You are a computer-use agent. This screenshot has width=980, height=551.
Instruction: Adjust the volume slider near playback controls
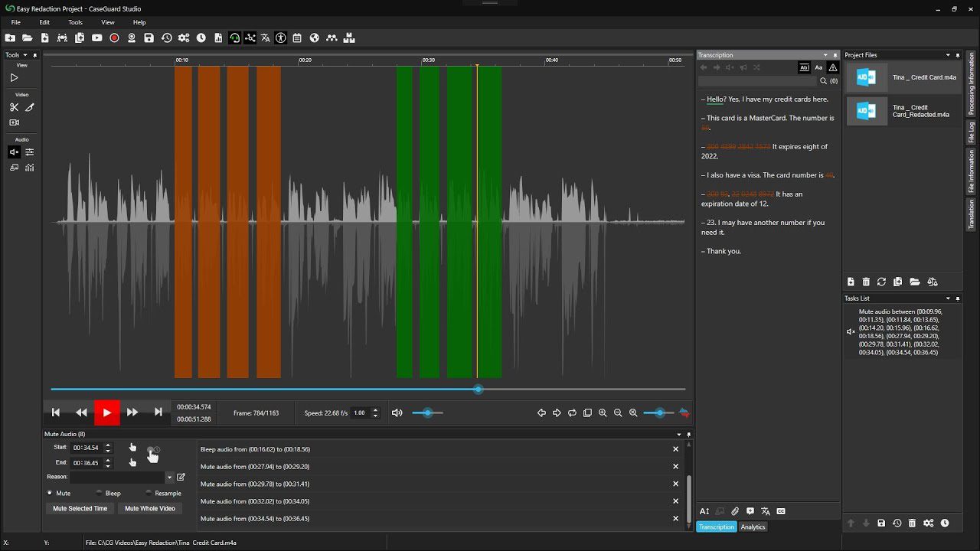[x=426, y=412]
